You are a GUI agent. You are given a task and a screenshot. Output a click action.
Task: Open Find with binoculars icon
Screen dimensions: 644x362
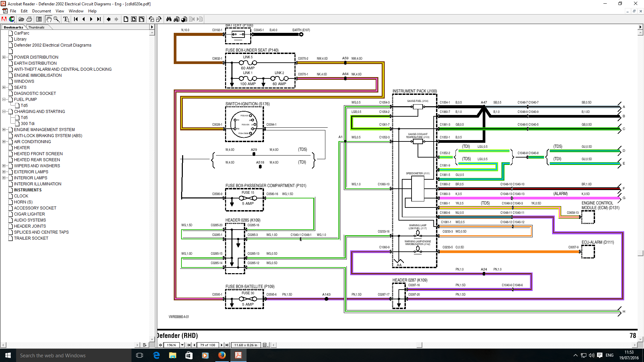pos(169,19)
